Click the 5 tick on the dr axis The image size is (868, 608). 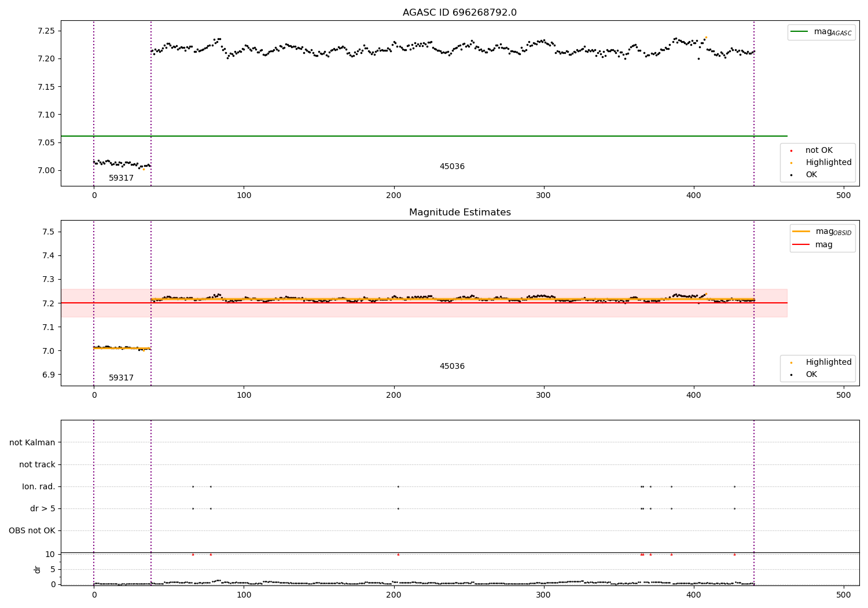53,569
